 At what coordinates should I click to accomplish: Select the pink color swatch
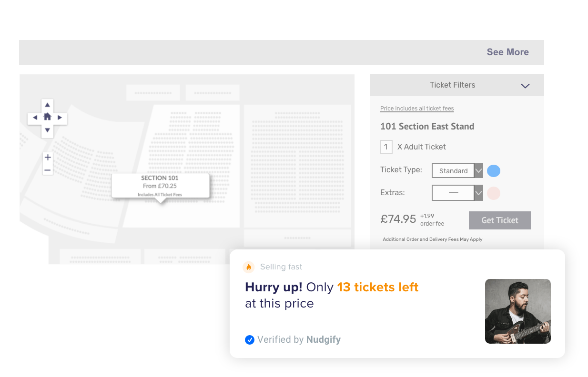tap(494, 193)
